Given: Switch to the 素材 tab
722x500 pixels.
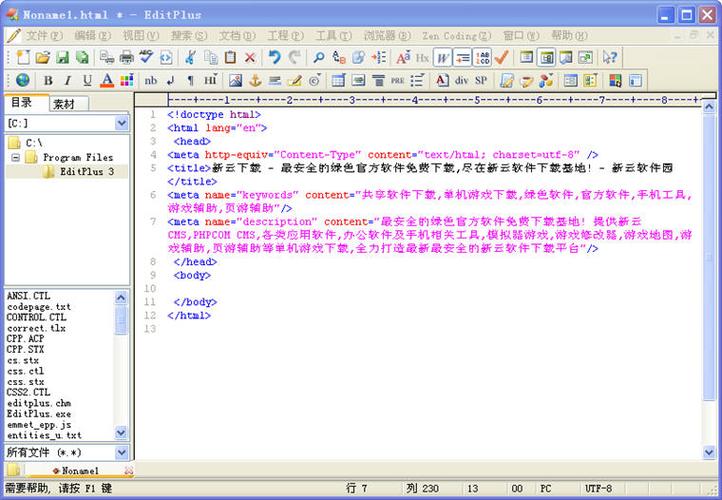Looking at the screenshot, I should [64, 103].
